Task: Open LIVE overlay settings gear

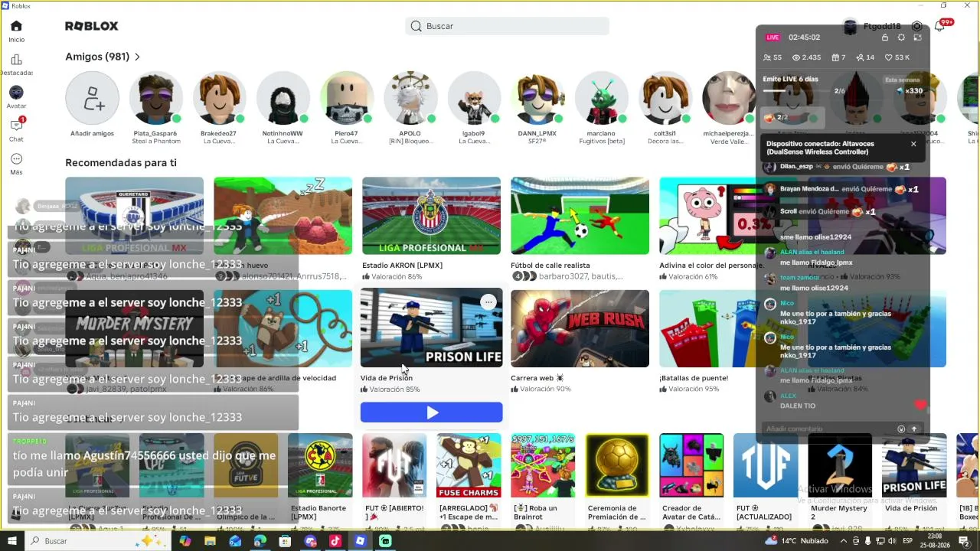Action: [x=901, y=37]
